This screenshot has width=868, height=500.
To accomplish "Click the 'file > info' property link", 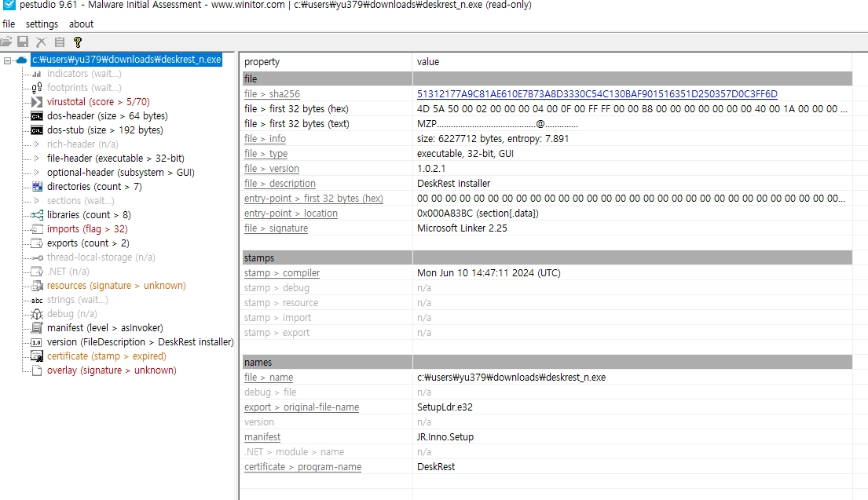I will point(266,139).
